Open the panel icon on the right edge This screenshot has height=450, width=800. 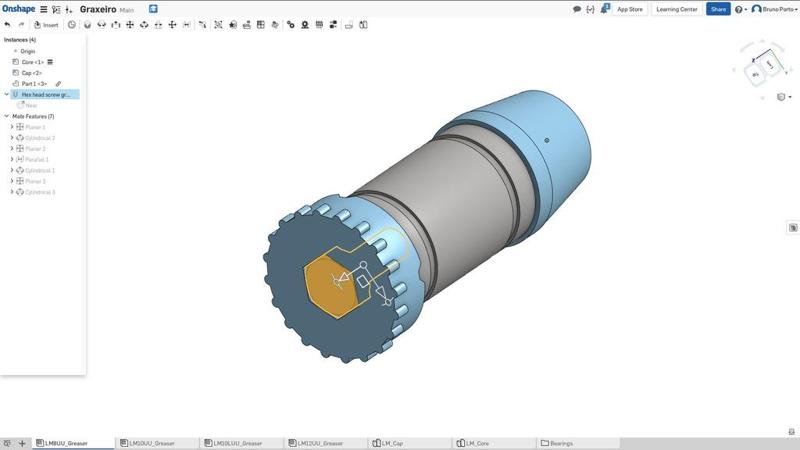click(793, 228)
